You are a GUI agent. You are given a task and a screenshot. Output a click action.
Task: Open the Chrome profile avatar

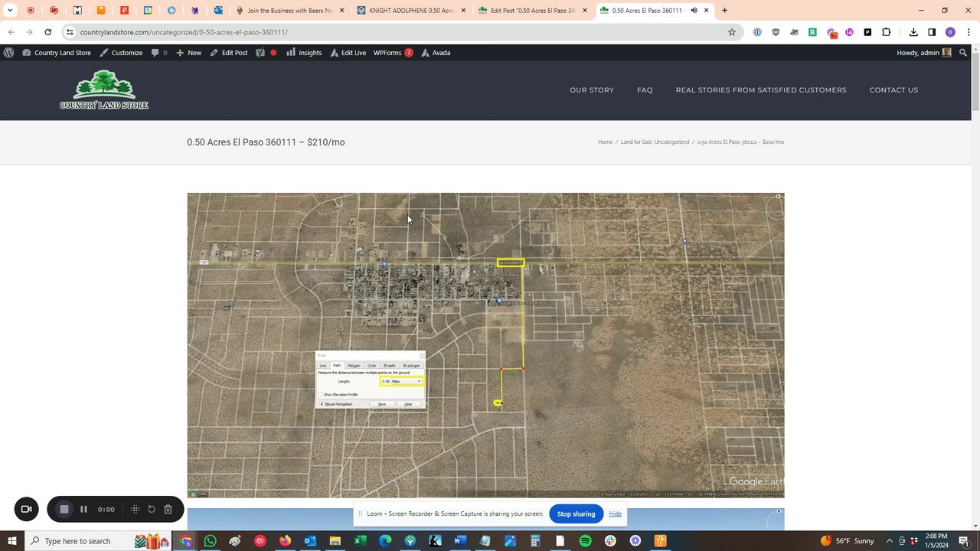[x=950, y=32]
